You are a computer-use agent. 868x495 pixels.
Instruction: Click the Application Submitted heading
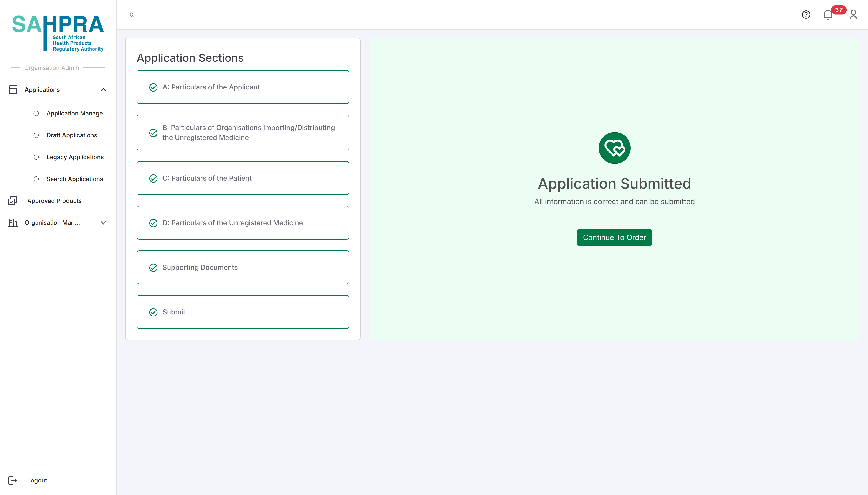coord(614,184)
